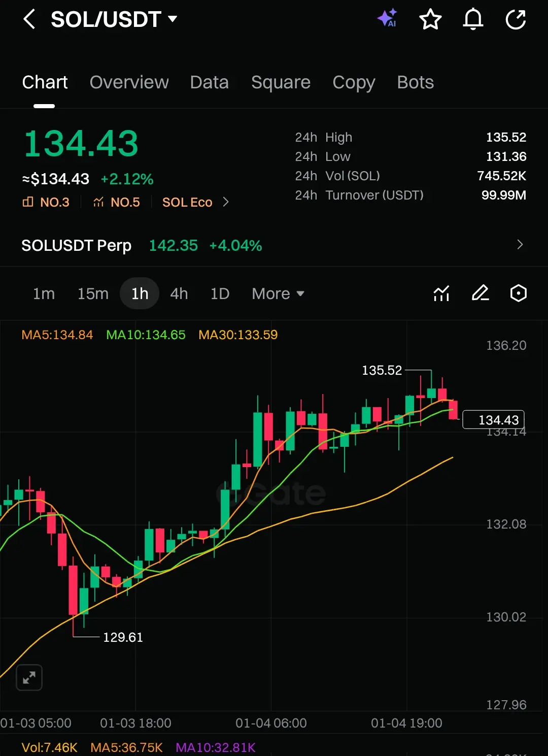Tap the volume MA5:36.75K label
Image resolution: width=548 pixels, height=756 pixels.
click(x=126, y=747)
